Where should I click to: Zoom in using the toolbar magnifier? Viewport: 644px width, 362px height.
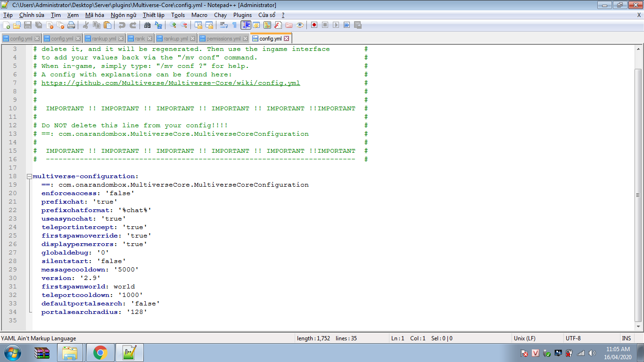pos(173,25)
